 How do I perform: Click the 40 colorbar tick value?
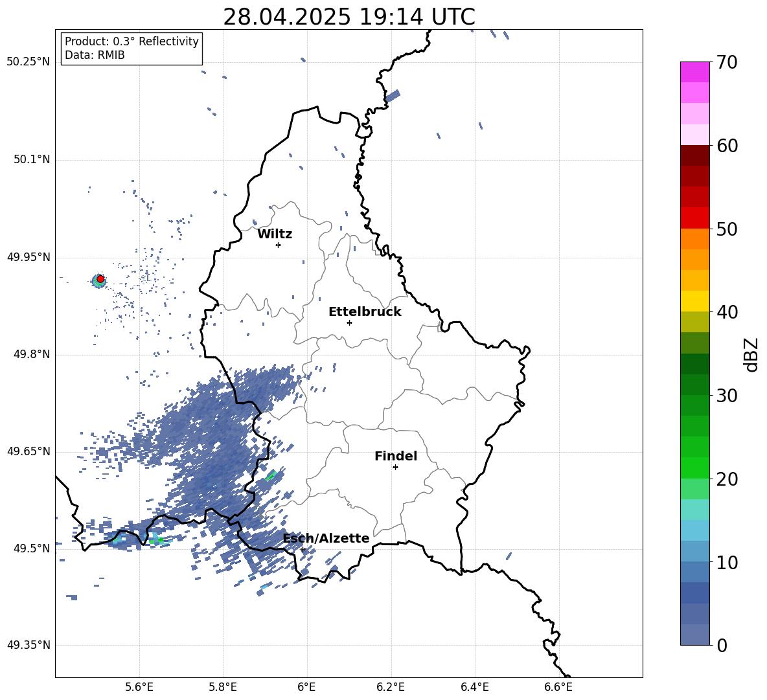pos(727,312)
